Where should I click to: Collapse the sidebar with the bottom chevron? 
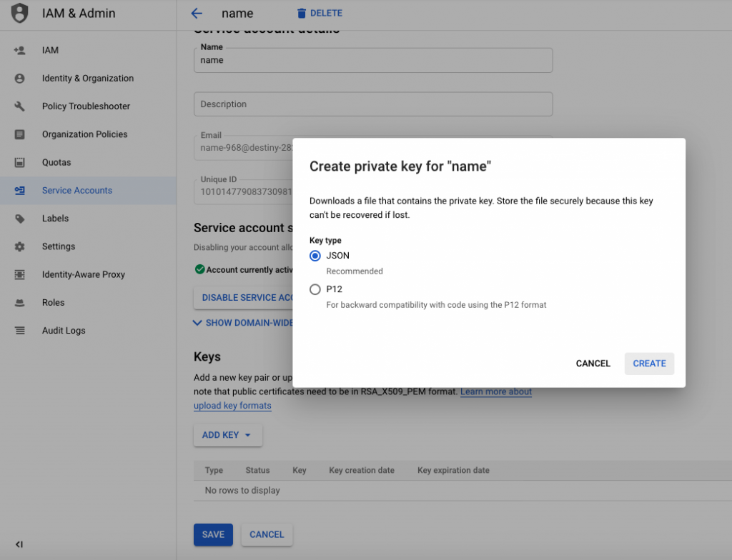19,544
